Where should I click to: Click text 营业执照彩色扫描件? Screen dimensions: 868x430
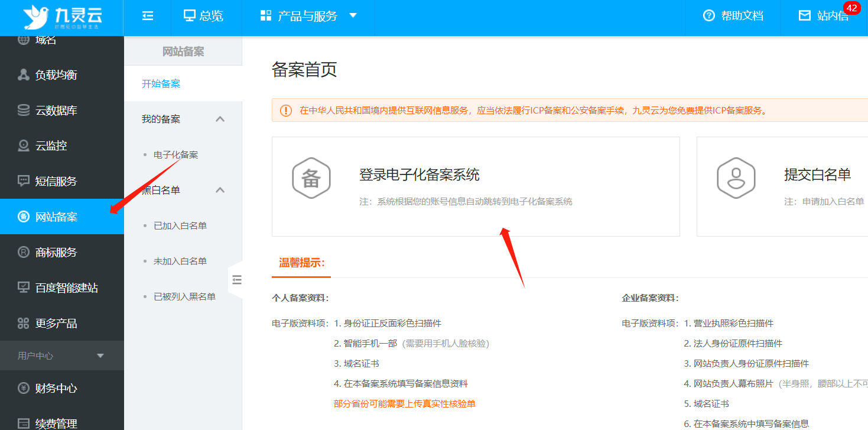pyautogui.click(x=733, y=324)
